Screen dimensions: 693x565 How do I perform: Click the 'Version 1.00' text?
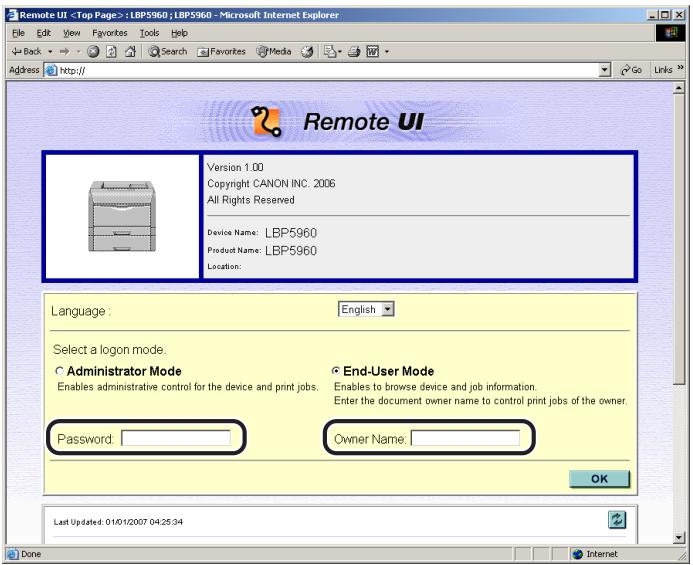pos(235,168)
